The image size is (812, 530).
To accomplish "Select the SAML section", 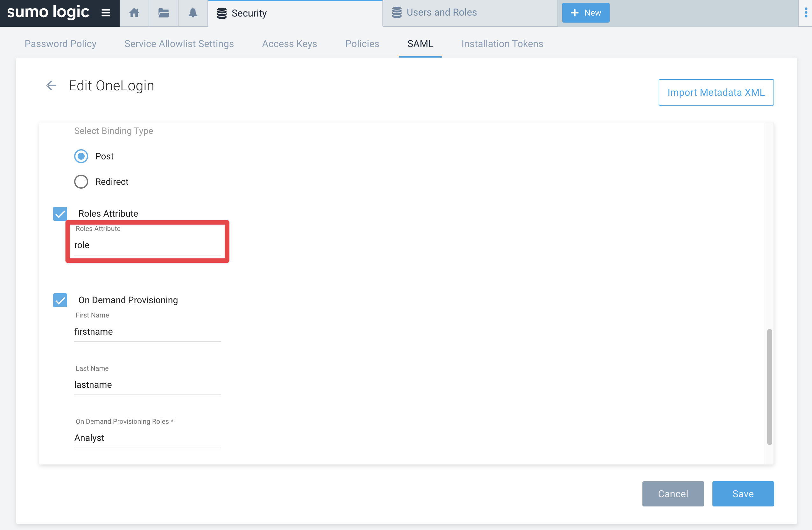I will [420, 44].
